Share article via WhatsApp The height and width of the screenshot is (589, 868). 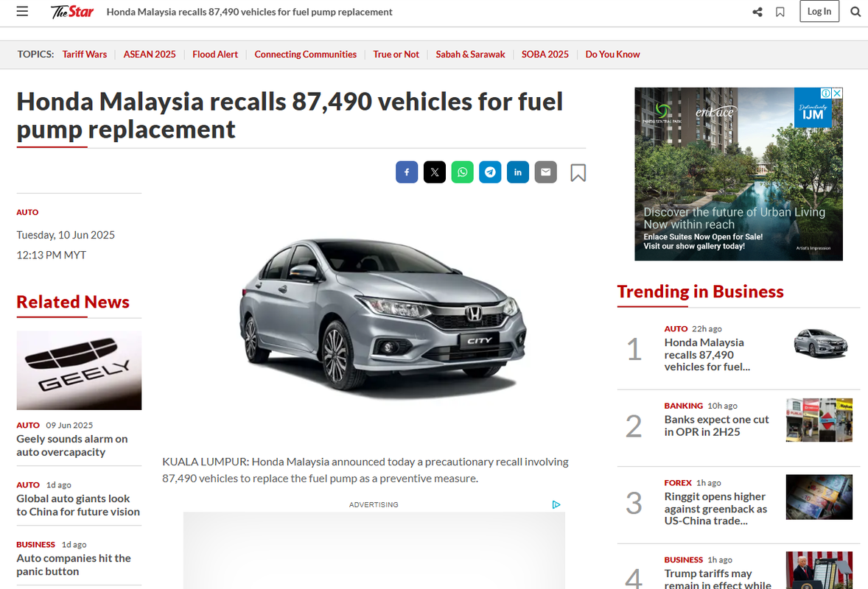(462, 172)
